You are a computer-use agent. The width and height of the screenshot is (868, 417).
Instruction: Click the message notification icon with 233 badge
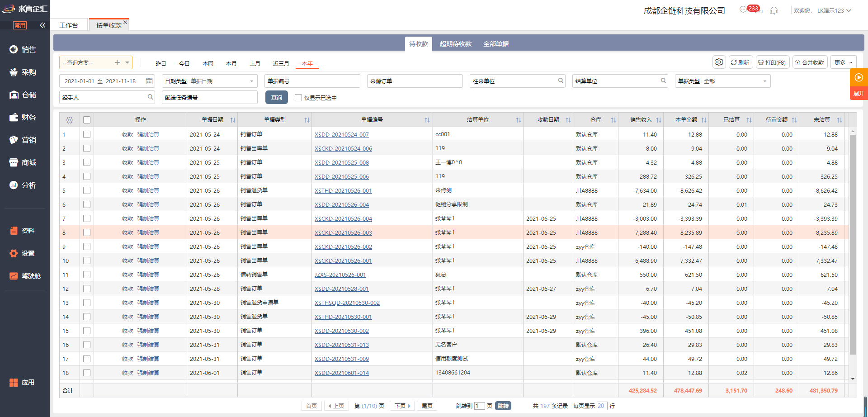pos(743,9)
